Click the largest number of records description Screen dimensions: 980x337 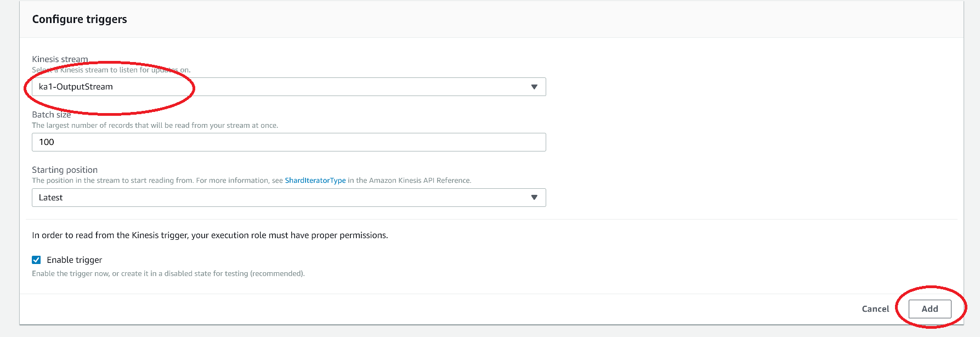[x=155, y=126]
